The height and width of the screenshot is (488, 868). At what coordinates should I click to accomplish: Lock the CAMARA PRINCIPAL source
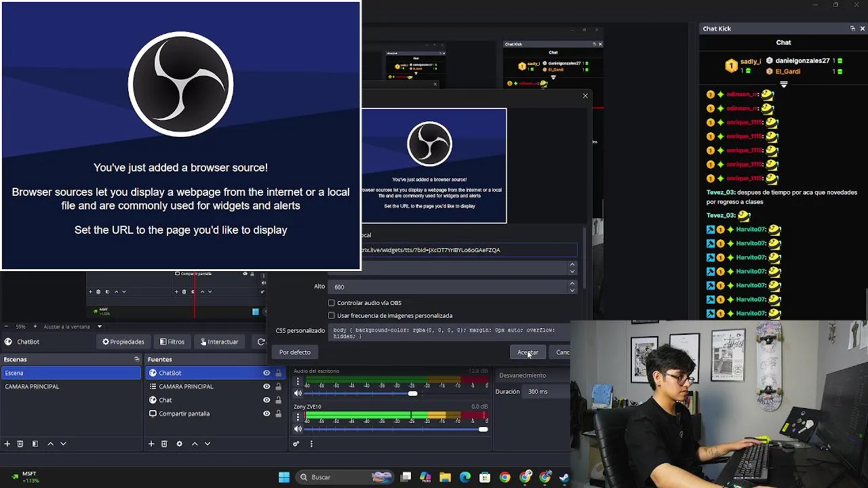click(x=278, y=386)
